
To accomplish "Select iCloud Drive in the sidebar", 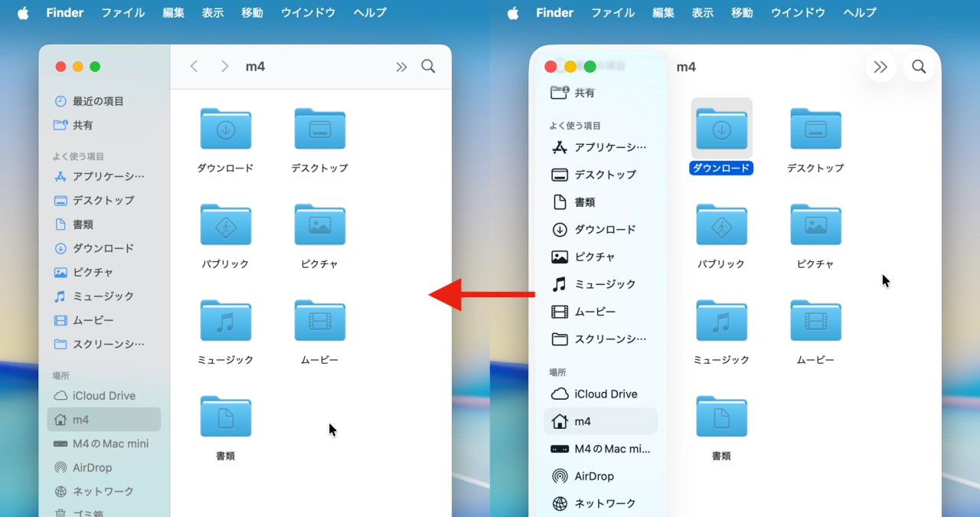I will [102, 395].
